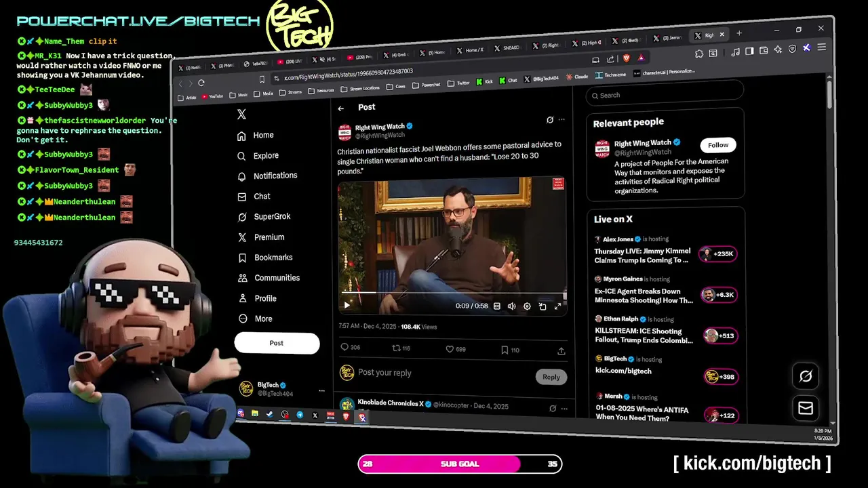Open the Powerchat bookmark folder
This screenshot has height=488, width=868.
427,85
